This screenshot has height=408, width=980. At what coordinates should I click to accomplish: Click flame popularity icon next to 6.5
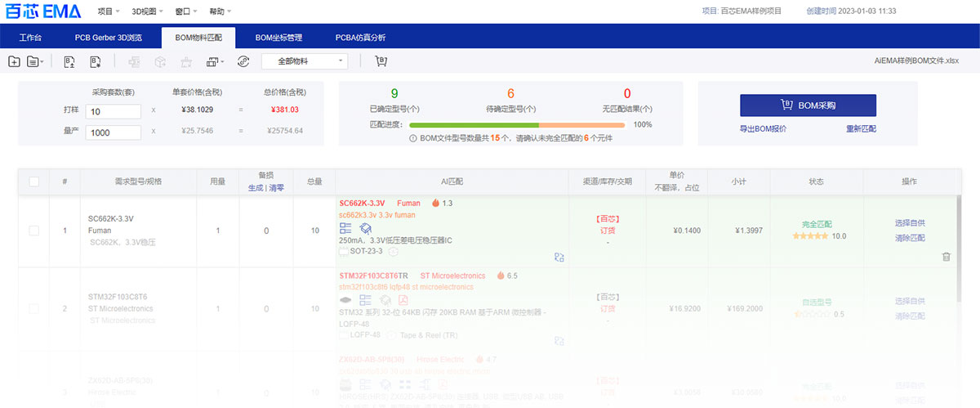tap(500, 276)
